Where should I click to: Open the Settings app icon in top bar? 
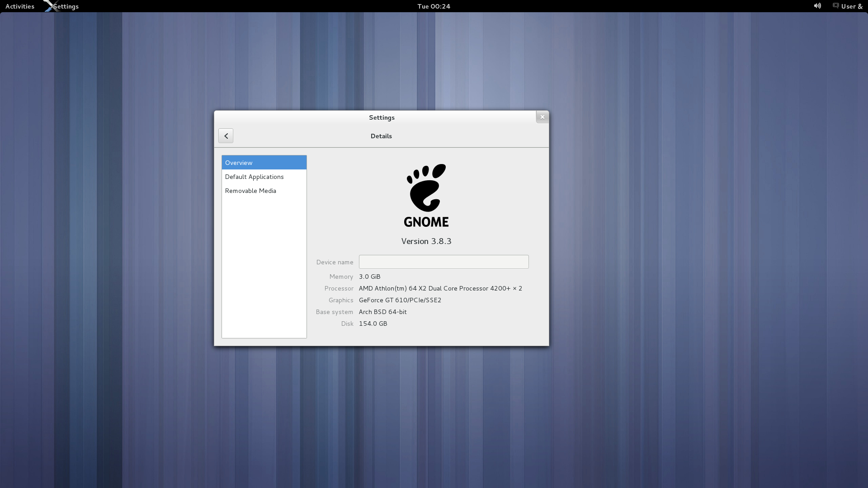pos(50,6)
